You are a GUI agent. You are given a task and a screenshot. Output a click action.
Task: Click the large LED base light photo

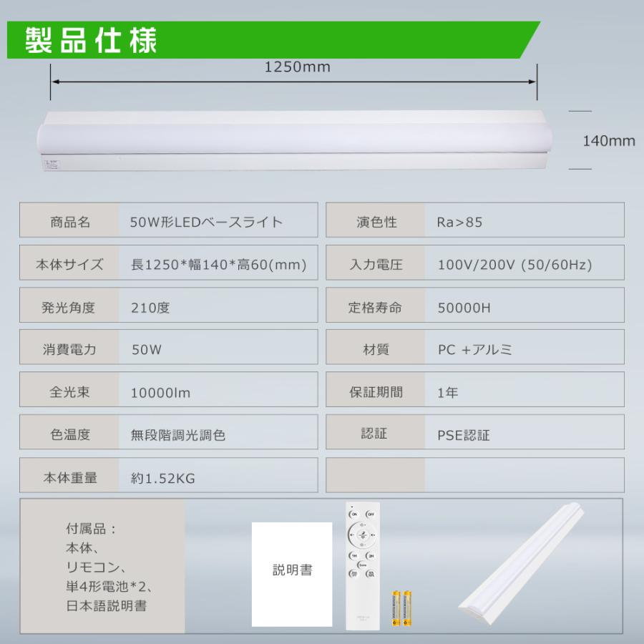(294, 140)
